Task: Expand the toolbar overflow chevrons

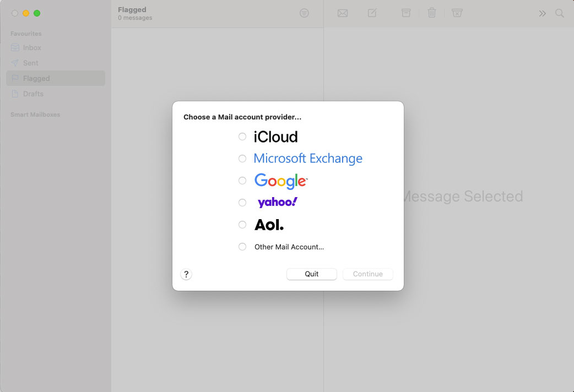Action: 542,14
